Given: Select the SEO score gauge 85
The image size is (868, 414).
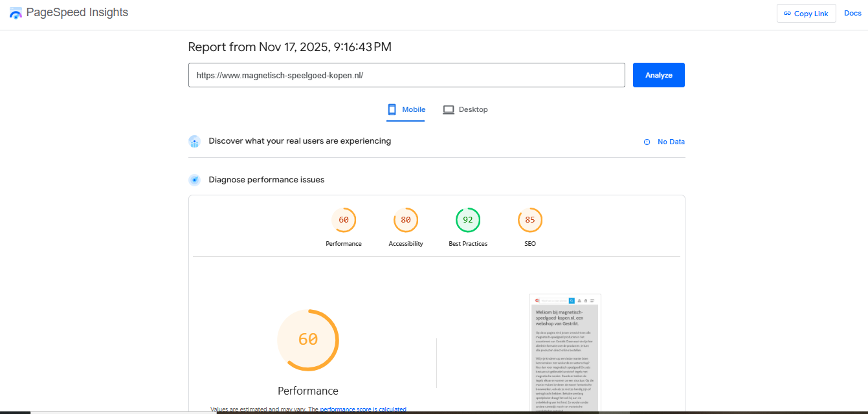Looking at the screenshot, I should coord(530,220).
